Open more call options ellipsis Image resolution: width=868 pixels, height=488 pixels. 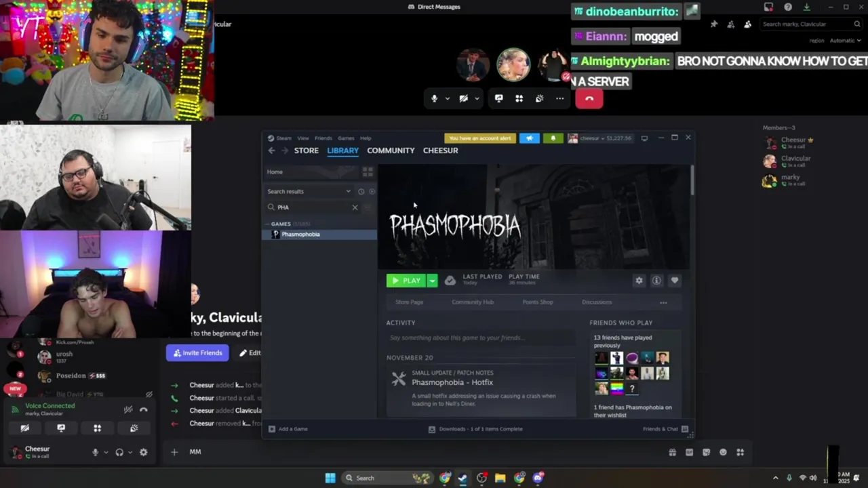[559, 99]
